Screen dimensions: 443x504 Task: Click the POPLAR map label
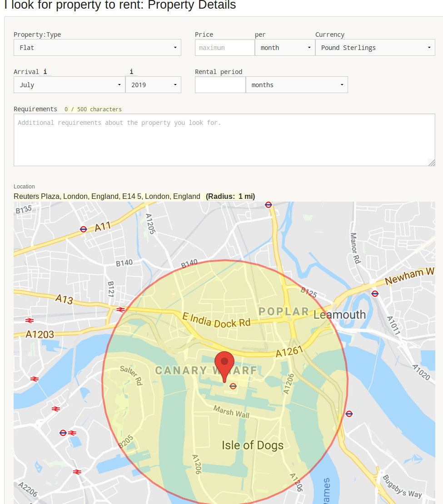(284, 311)
